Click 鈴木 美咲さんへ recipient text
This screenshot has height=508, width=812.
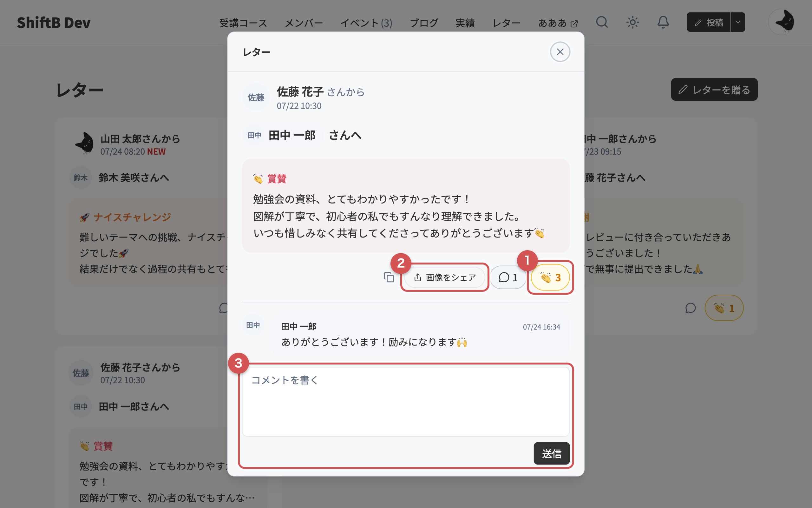[134, 177]
